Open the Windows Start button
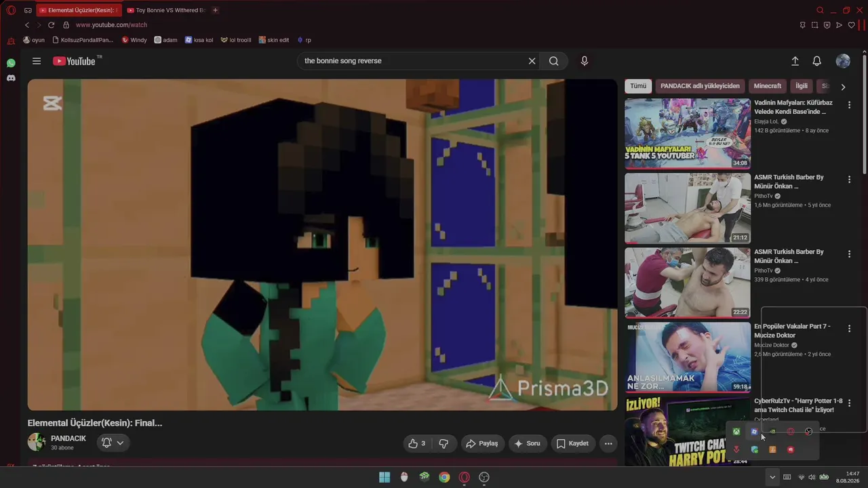Viewport: 868px width, 488px height. coord(384,477)
